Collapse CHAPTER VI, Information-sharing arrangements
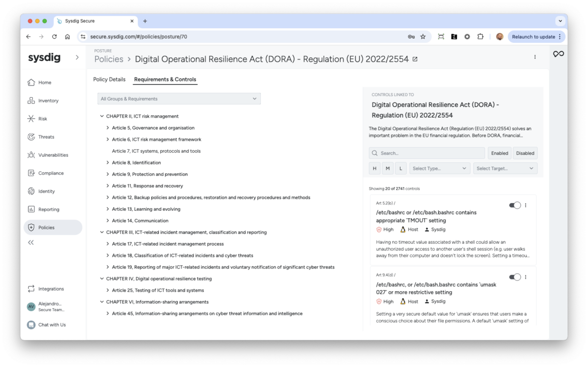This screenshot has height=367, width=588. point(102,302)
